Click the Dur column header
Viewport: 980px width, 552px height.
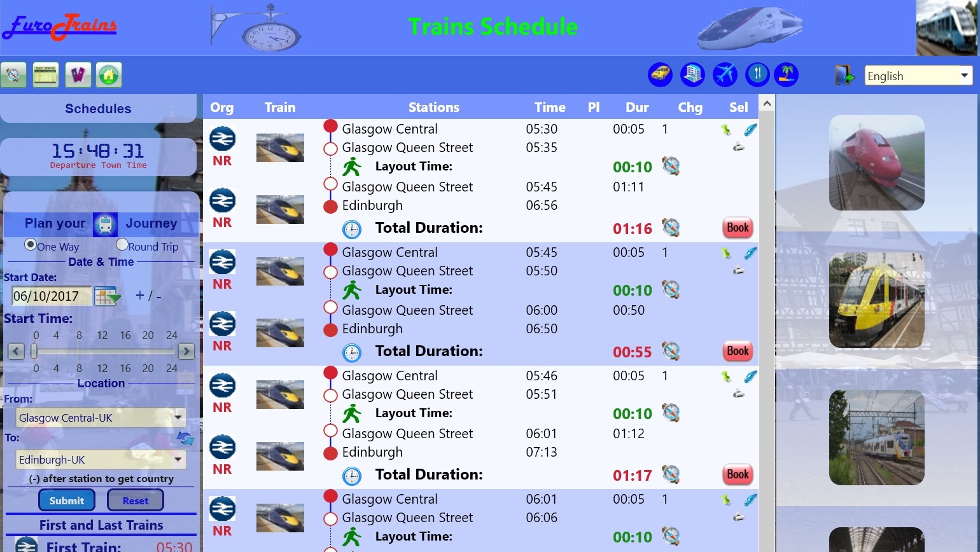tap(637, 107)
